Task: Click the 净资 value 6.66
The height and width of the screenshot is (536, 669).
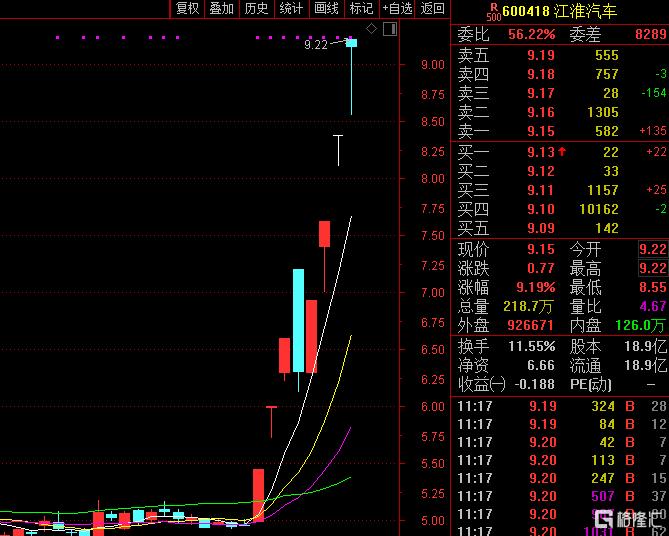Action: pyautogui.click(x=541, y=365)
